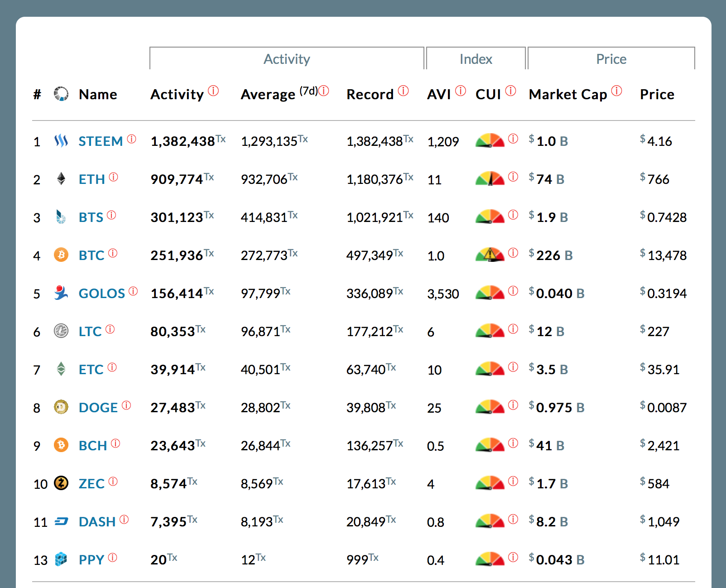Click the PPY cube logo icon
Screen dimensions: 726x588
(61, 559)
